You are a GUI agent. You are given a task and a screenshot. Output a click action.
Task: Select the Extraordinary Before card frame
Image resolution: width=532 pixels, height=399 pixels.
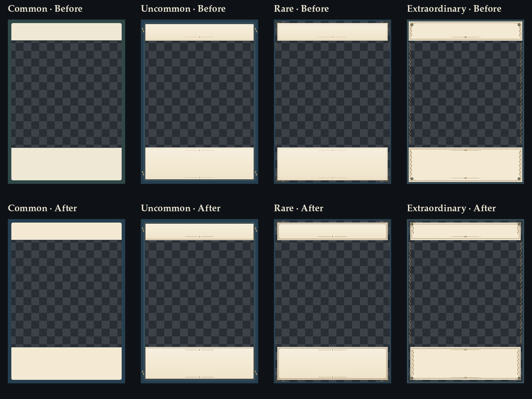click(465, 102)
